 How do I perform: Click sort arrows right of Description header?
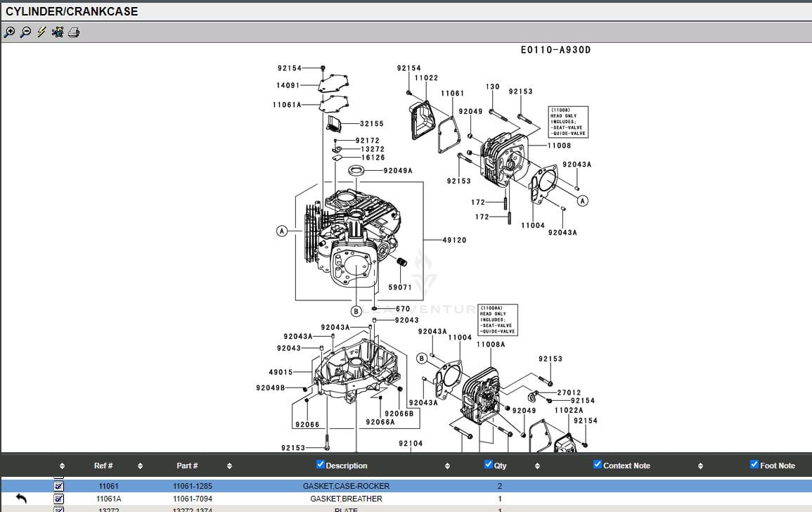pyautogui.click(x=447, y=466)
